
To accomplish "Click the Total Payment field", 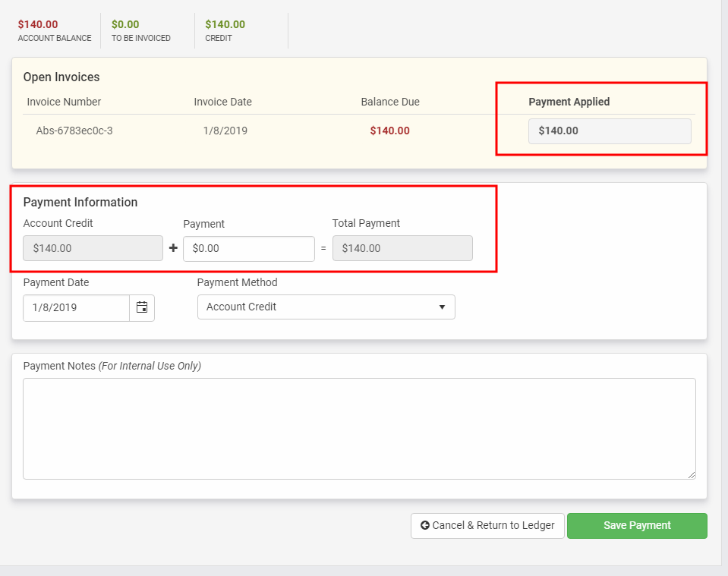I will click(402, 248).
